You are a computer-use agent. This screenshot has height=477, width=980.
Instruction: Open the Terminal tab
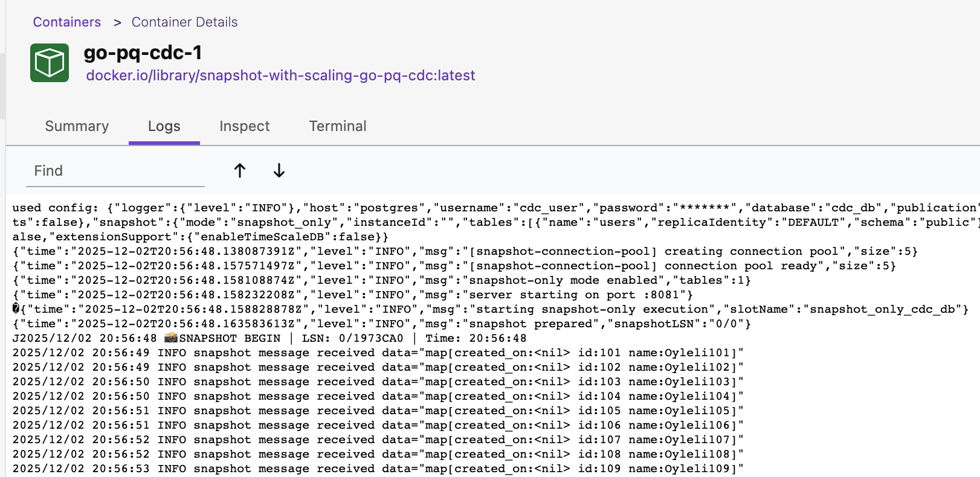point(338,126)
